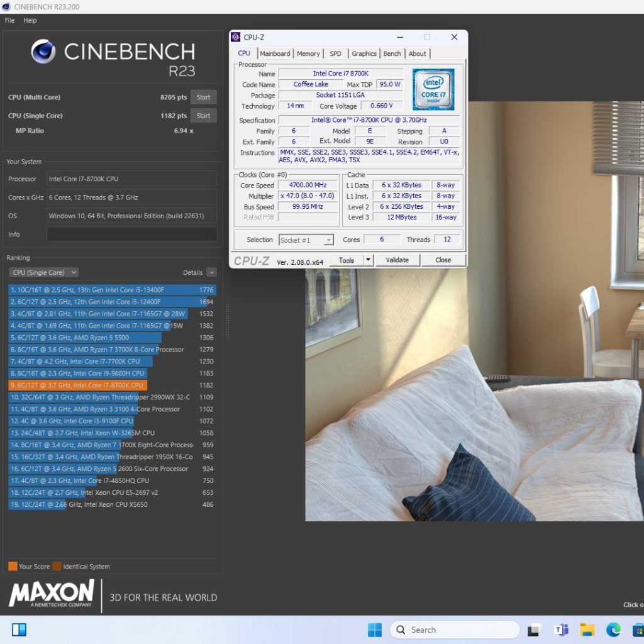Expand the ranking Details dropdown arrow

click(211, 272)
